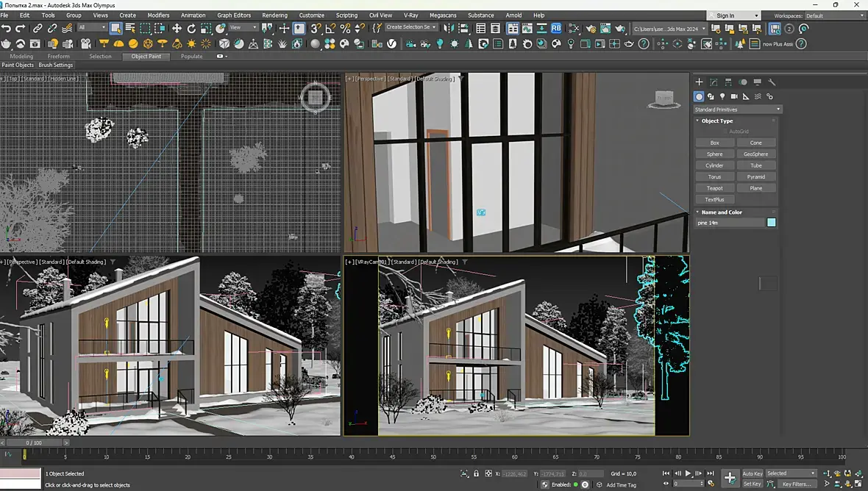Click the TextPlus button
This screenshot has width=868, height=491.
pyautogui.click(x=715, y=200)
